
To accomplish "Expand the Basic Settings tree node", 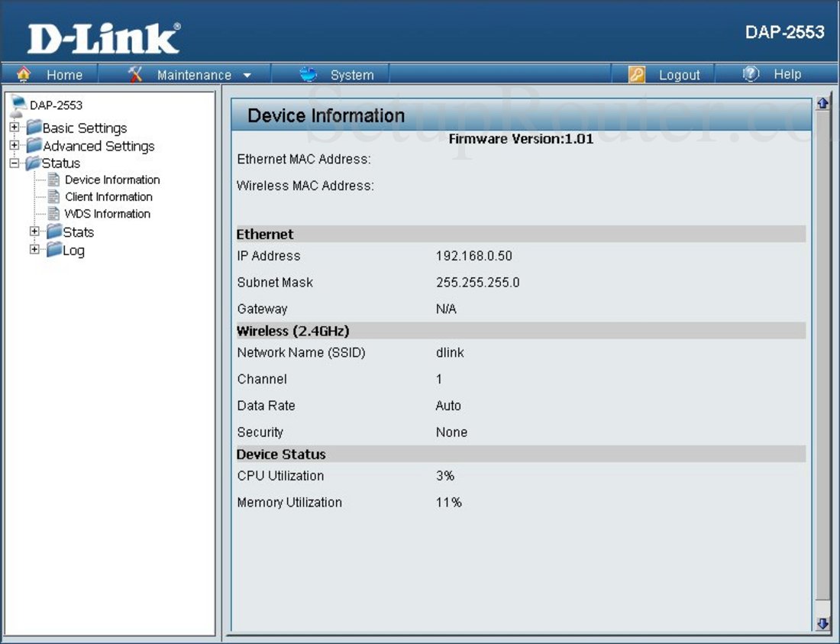I will (15, 127).
